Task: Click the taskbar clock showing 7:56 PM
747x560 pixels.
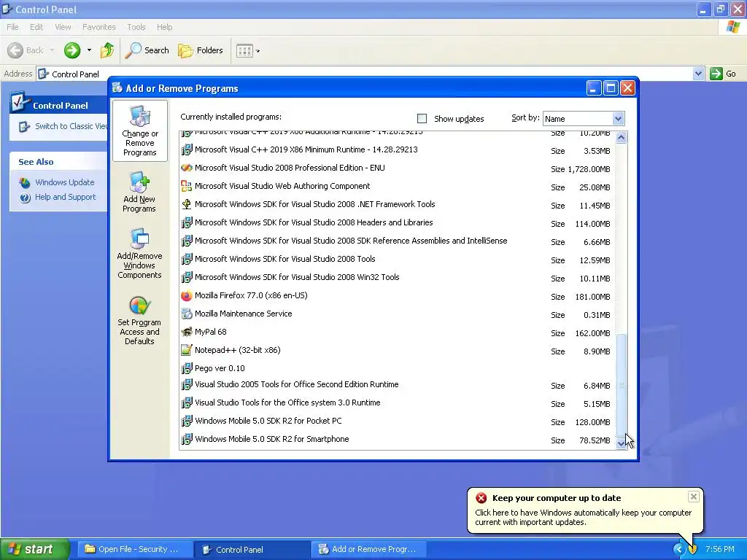Action: (x=720, y=550)
